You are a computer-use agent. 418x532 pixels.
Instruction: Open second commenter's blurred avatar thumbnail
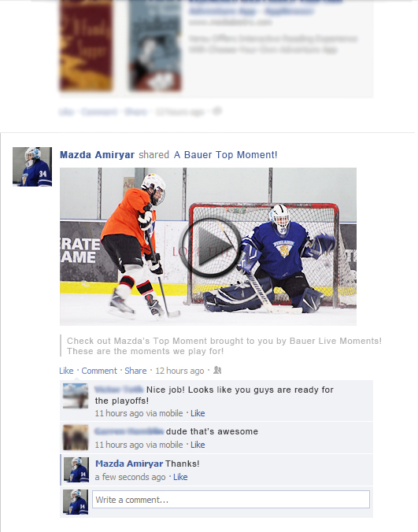76,438
